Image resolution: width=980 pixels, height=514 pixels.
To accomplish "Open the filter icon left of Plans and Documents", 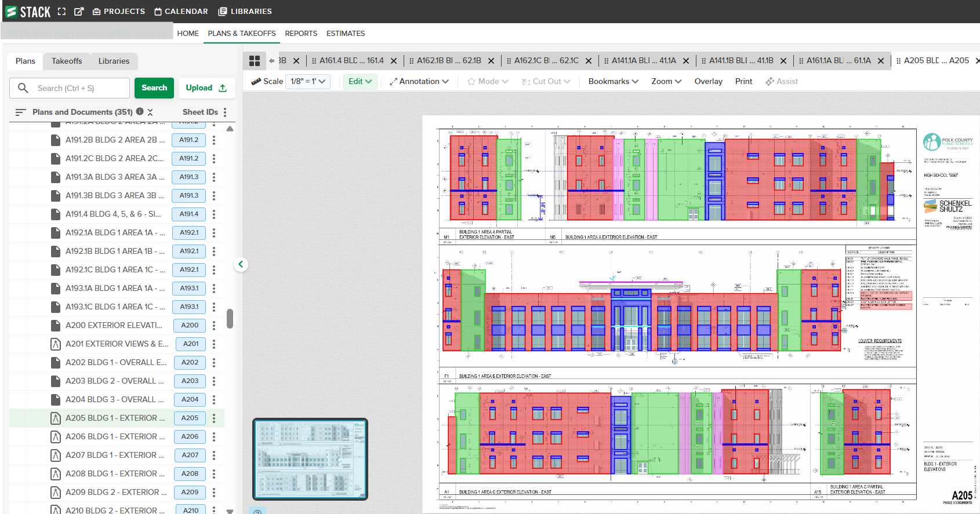I will (x=20, y=112).
